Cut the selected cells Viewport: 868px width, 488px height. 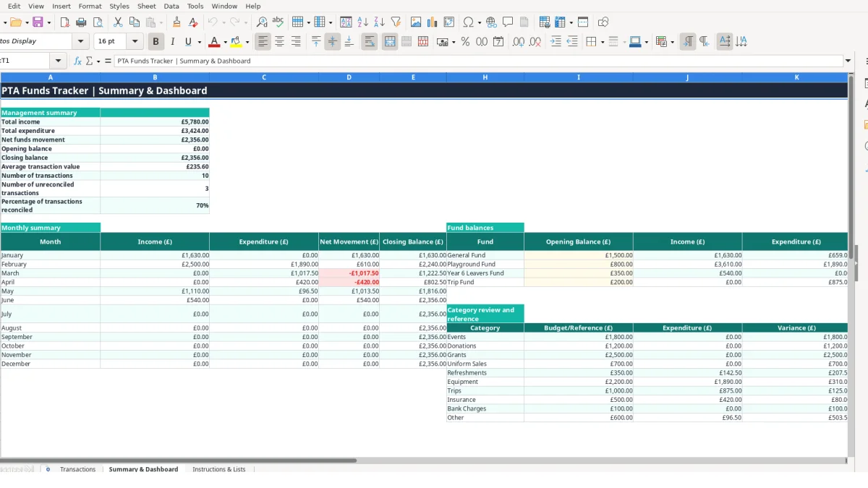point(118,22)
